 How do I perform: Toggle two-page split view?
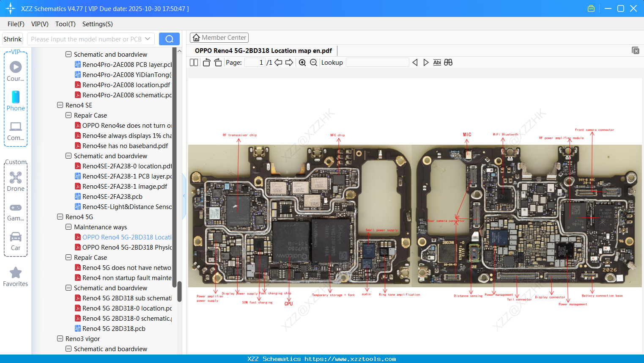click(194, 63)
